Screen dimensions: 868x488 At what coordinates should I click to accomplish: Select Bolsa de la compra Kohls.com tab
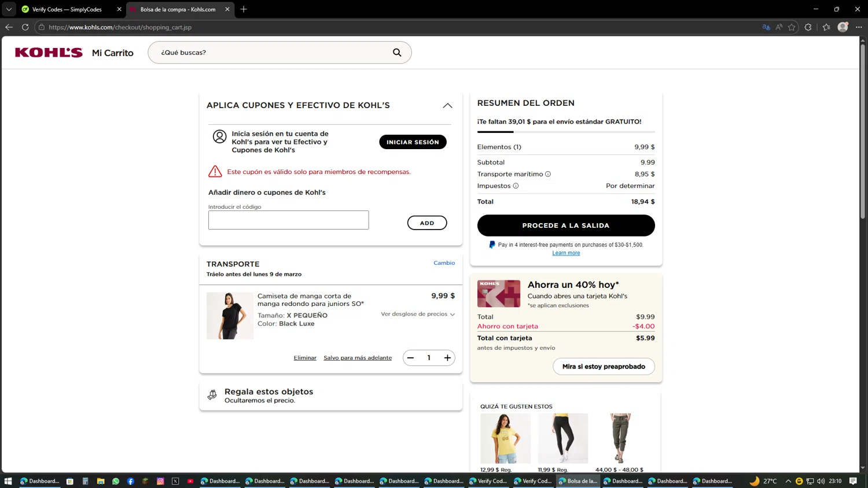coord(181,9)
